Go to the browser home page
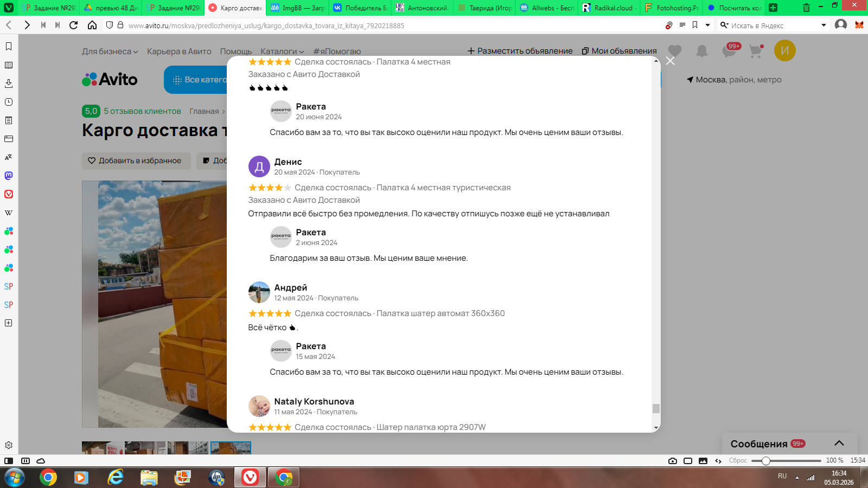868x488 pixels. tap(92, 25)
